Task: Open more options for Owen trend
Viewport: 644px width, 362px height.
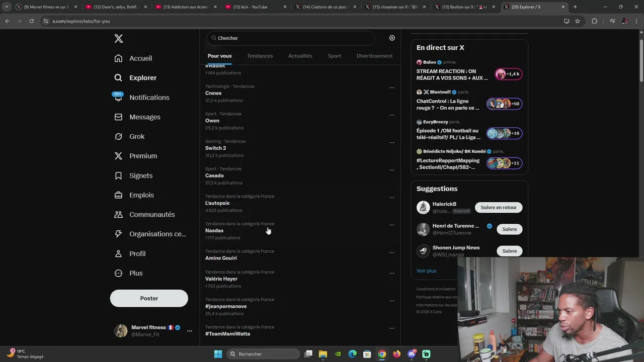Action: 391,115
